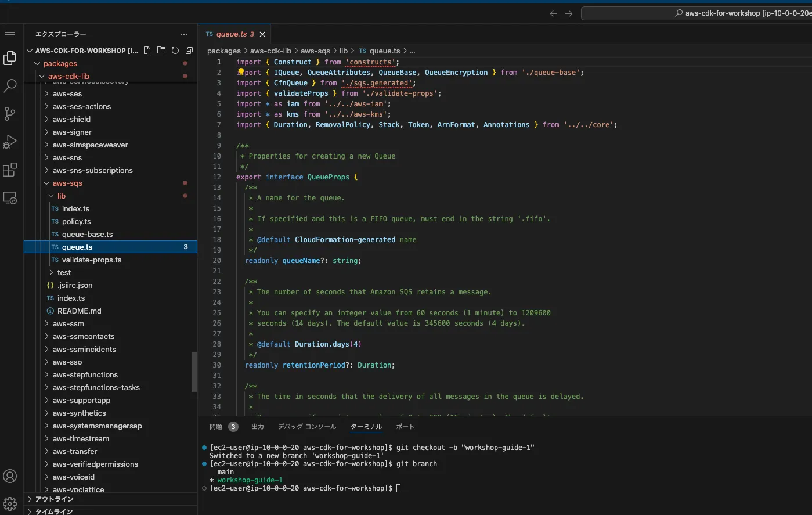
Task: Click the explorer vertical scrollbar
Action: pos(194,372)
